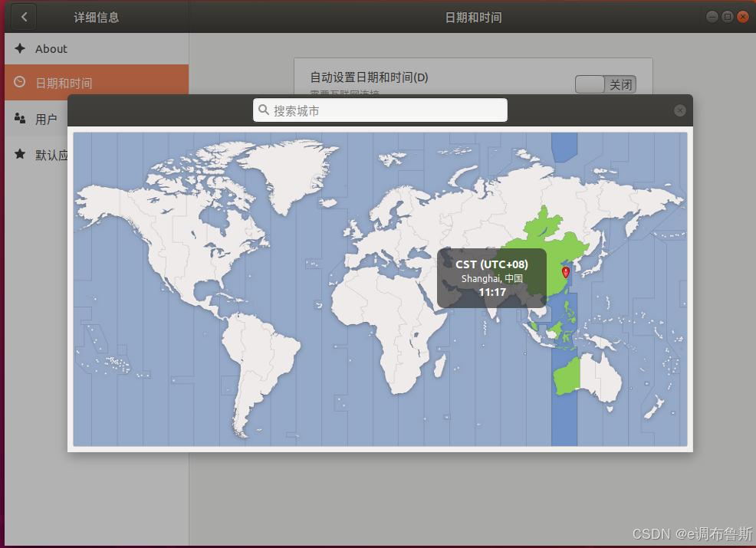Image resolution: width=756 pixels, height=548 pixels.
Task: Toggle the automatic date and time switch
Action: pyautogui.click(x=605, y=84)
